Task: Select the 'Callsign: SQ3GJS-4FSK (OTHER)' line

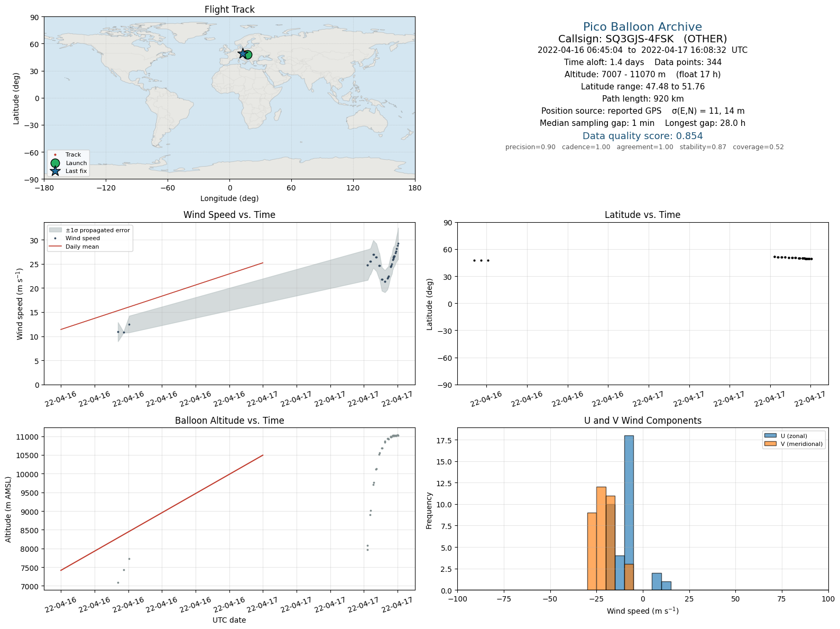Action: 642,39
